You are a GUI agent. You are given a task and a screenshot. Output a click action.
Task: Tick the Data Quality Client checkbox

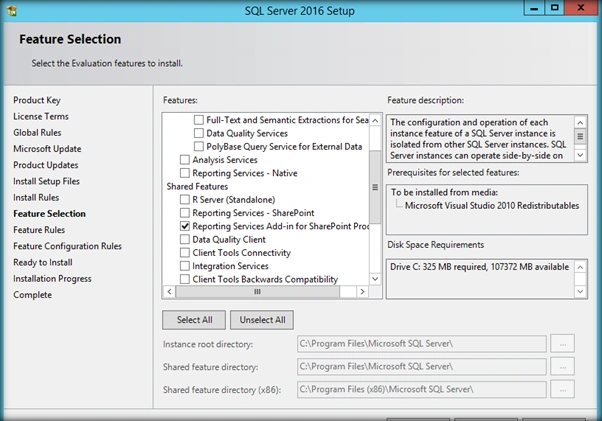pyautogui.click(x=185, y=239)
